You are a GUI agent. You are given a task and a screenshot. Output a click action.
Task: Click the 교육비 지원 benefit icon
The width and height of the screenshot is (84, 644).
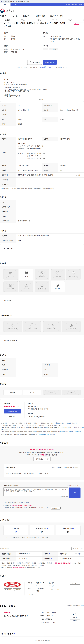coord(58,274)
